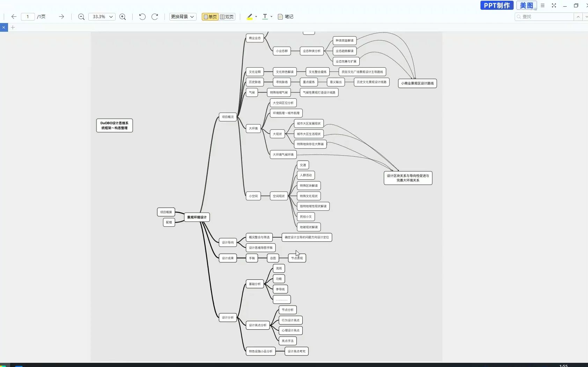The width and height of the screenshot is (588, 367).
Task: Click the 商业业态 node
Action: coord(255,38)
